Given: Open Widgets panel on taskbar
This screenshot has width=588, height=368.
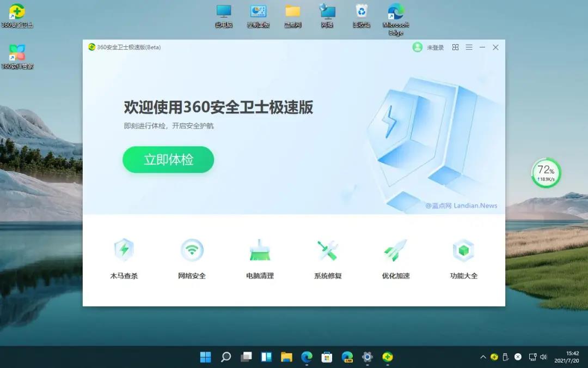Looking at the screenshot, I should (x=266, y=357).
